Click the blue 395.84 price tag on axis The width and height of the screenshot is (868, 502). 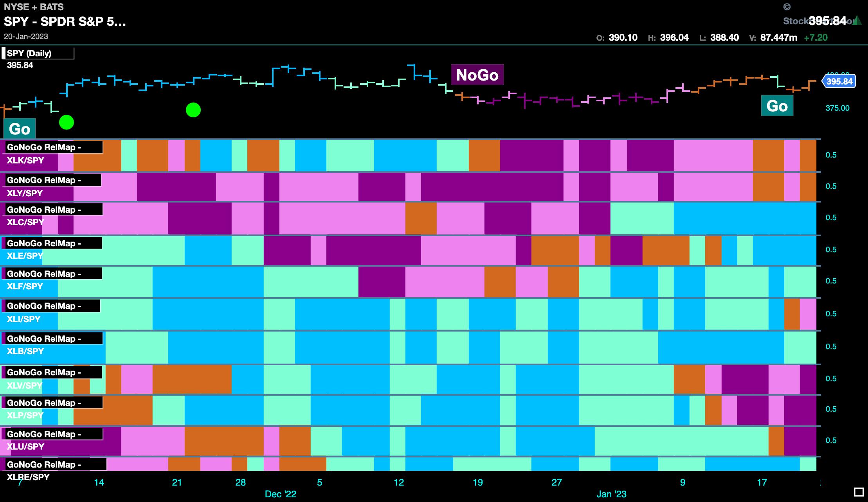click(839, 81)
